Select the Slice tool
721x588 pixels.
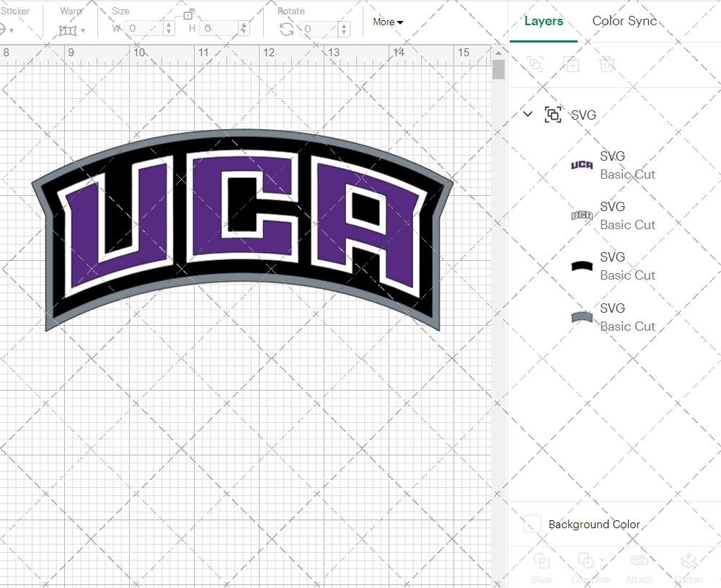(541, 560)
